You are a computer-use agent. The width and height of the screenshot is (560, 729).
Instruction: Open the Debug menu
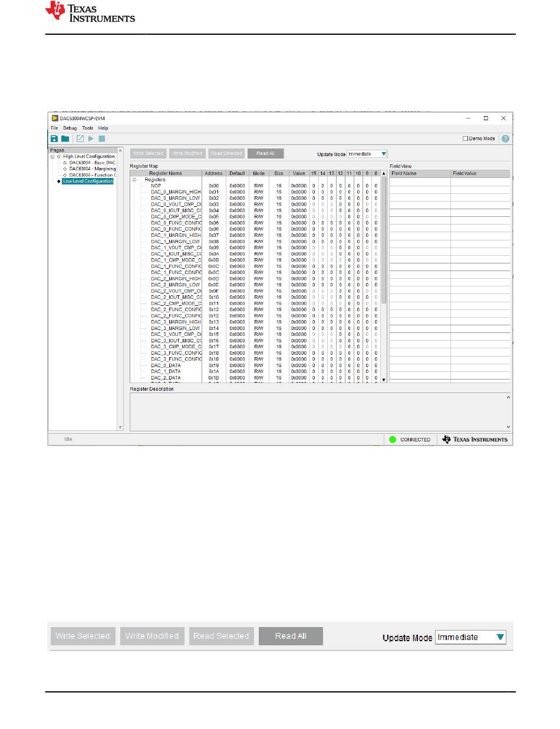(x=70, y=128)
